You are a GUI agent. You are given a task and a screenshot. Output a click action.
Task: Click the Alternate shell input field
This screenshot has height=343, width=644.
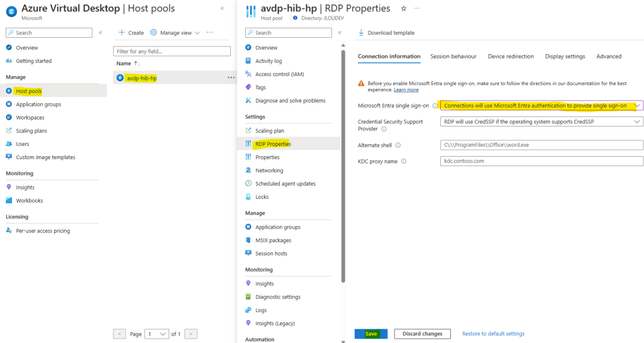coord(541,145)
